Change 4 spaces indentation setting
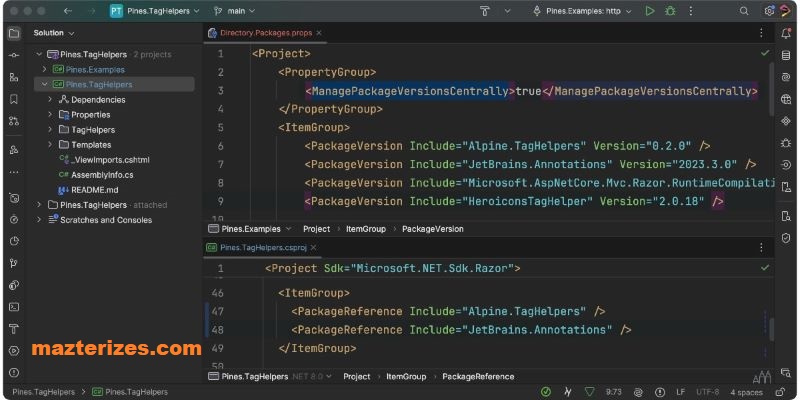The image size is (800, 400). tap(746, 392)
